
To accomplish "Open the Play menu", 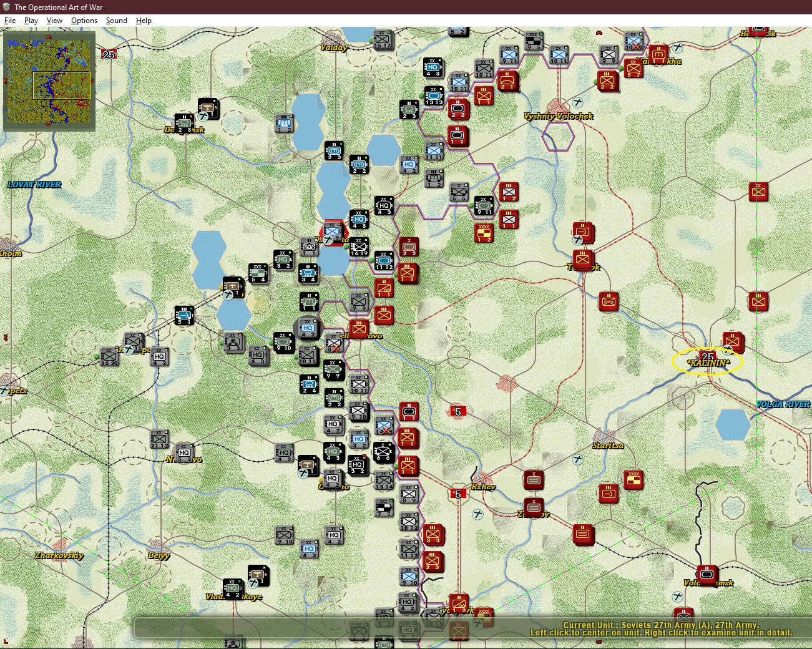I will tap(31, 21).
